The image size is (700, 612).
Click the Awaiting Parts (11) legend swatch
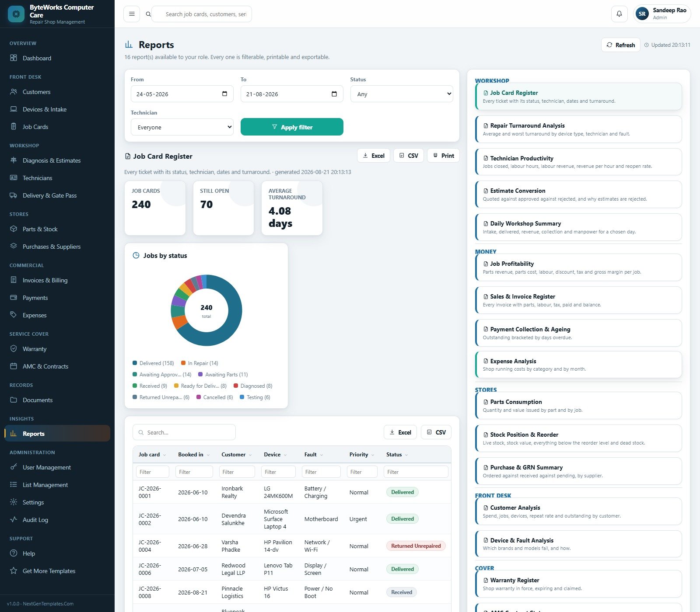click(200, 375)
